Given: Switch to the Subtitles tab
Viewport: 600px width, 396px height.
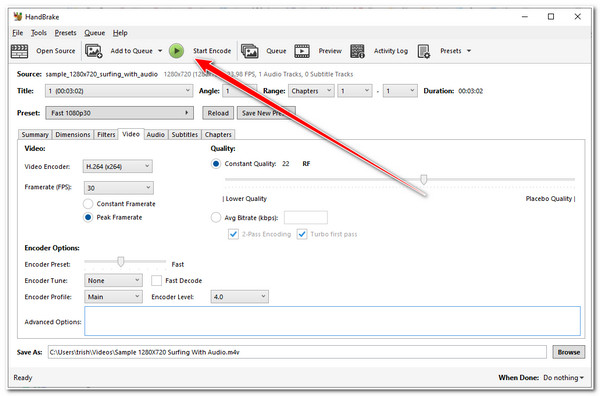Looking at the screenshot, I should 185,135.
